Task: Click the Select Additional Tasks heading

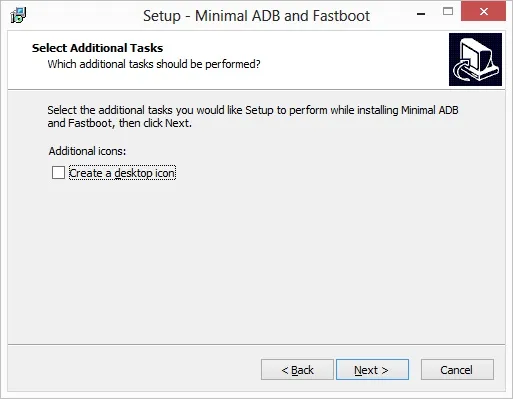Action: pyautogui.click(x=97, y=48)
